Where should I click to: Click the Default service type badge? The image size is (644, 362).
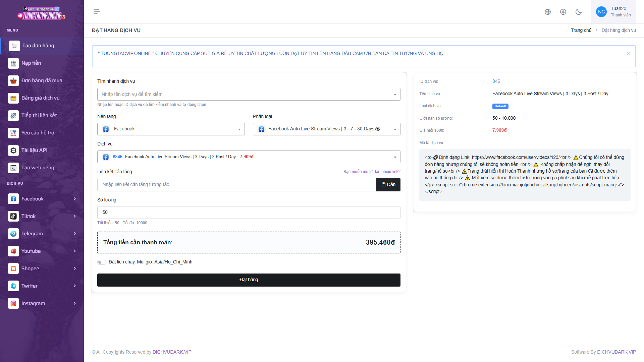500,106
